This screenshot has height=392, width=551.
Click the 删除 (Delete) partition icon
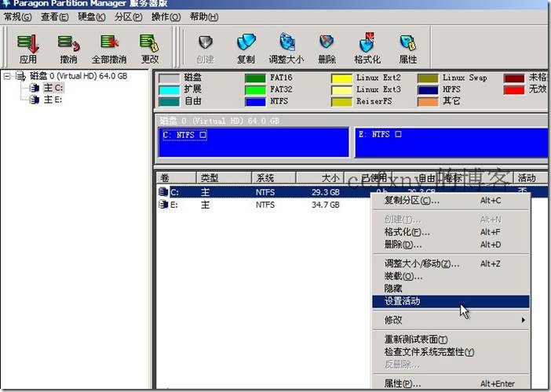coord(327,42)
